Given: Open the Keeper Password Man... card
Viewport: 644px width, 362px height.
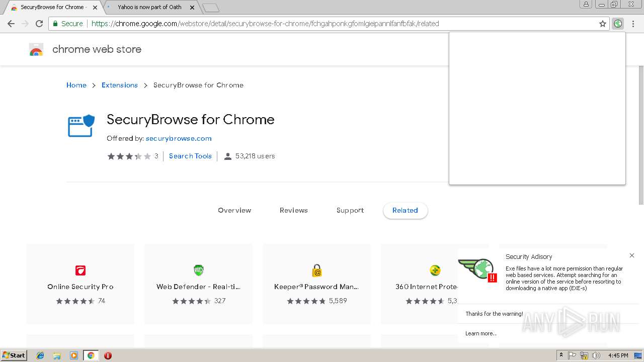Looking at the screenshot, I should (x=317, y=284).
